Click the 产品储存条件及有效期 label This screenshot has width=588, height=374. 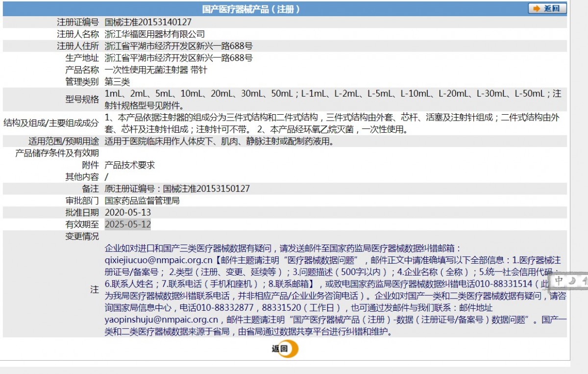click(57, 153)
